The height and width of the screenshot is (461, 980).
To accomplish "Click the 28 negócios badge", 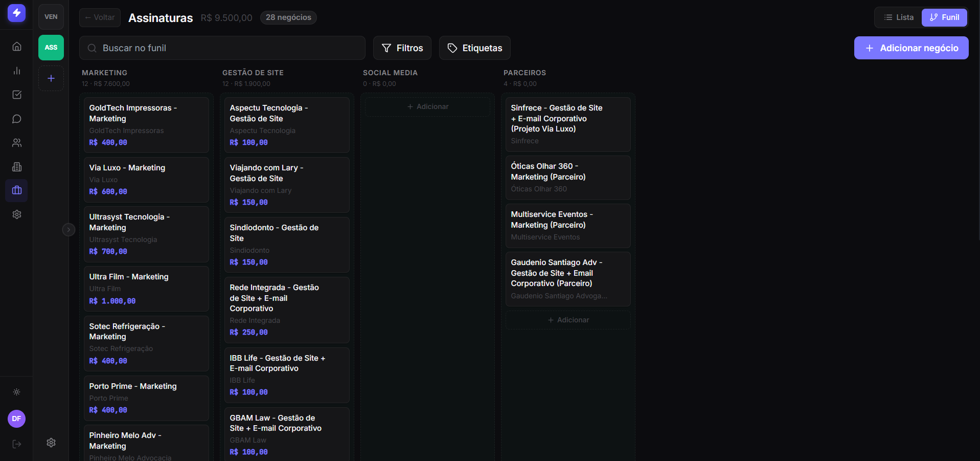I will [288, 17].
